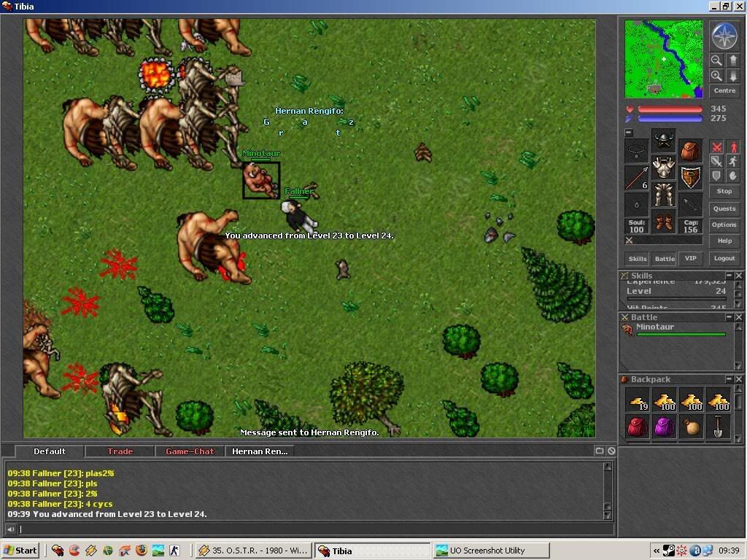The height and width of the screenshot is (560, 747).
Task: Click the equipped shield slot
Action: [690, 178]
